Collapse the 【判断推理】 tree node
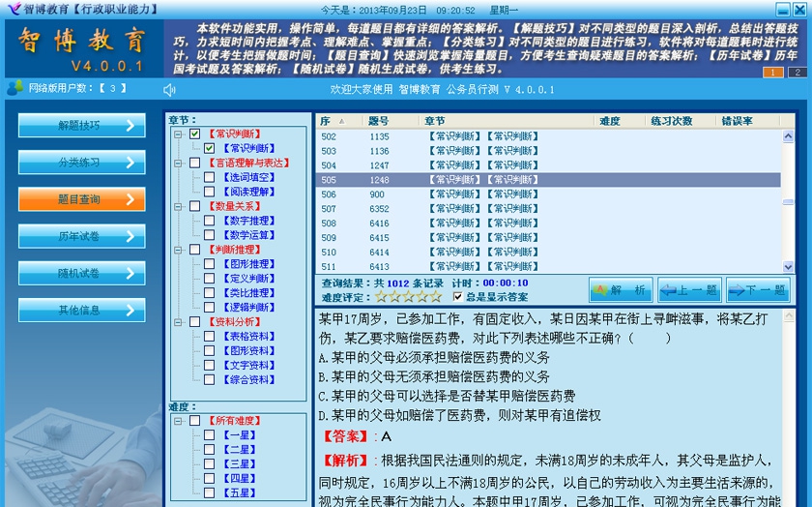Viewport: 812px width, 507px height. 178,250
